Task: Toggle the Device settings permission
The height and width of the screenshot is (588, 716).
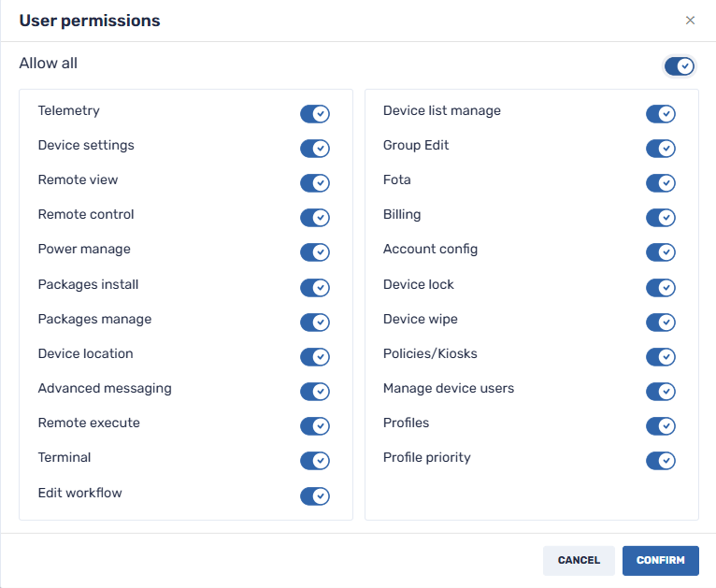Action: pos(315,149)
